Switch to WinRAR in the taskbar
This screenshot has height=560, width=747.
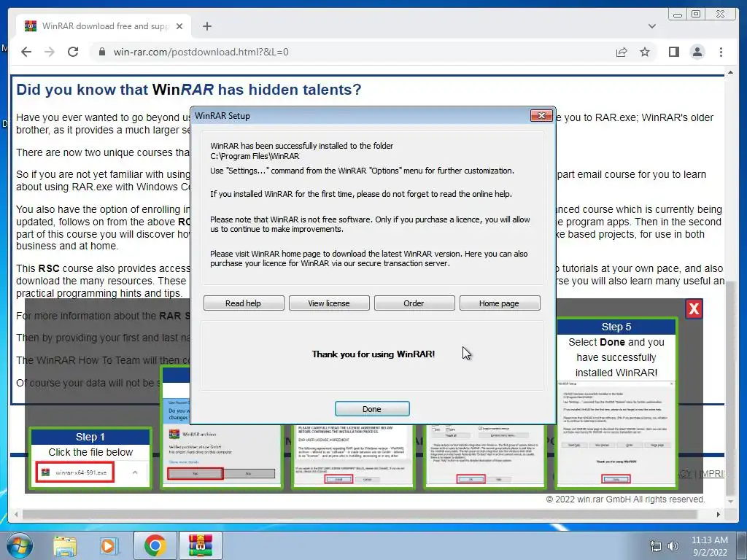[200, 545]
